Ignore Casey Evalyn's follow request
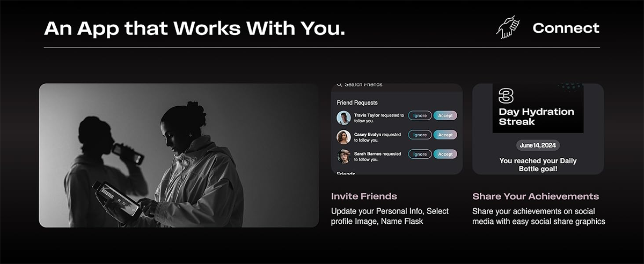The height and width of the screenshot is (264, 644). [x=420, y=135]
